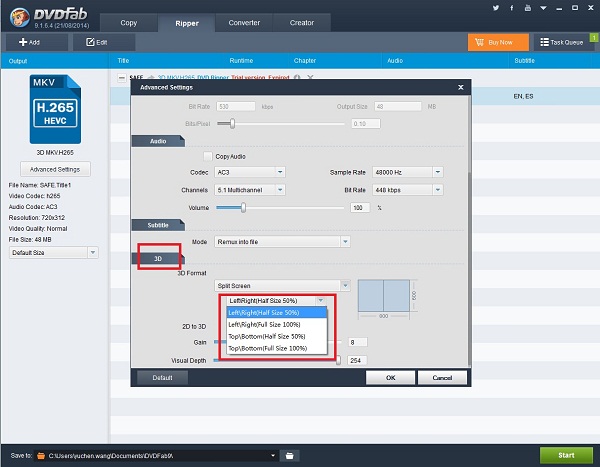
Task: Open DVDFab Facebook page icon
Action: (512, 8)
